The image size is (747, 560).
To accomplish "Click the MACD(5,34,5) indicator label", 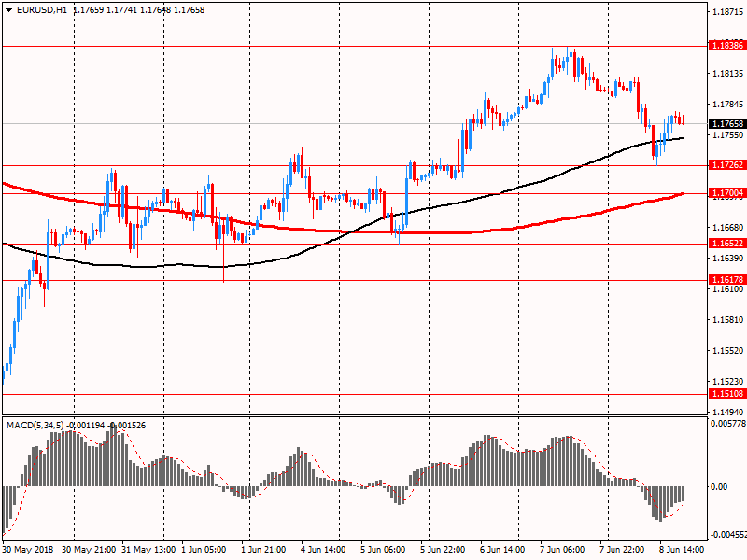I will [x=35, y=426].
